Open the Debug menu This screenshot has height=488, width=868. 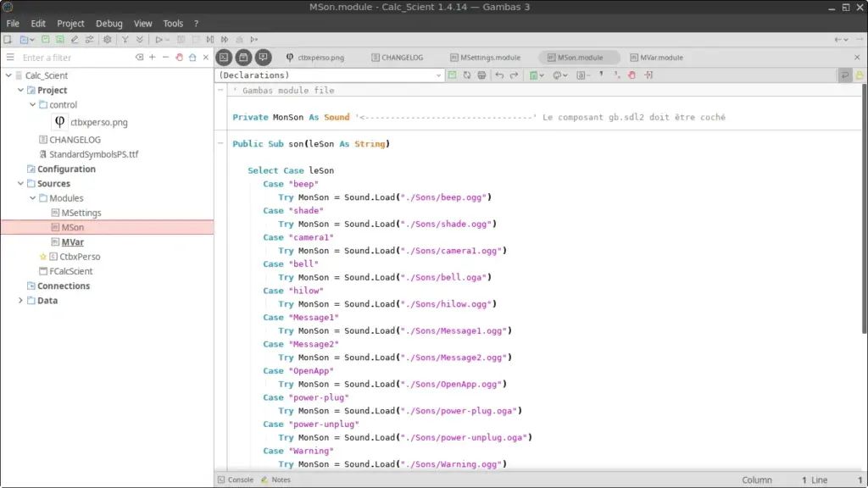coord(109,23)
